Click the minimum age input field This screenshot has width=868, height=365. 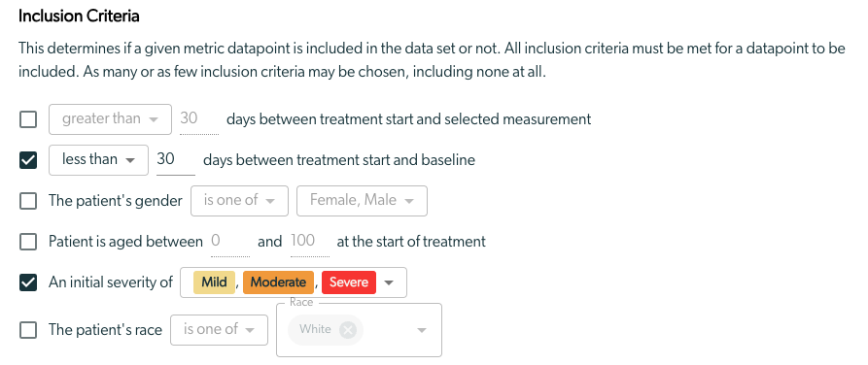(230, 243)
